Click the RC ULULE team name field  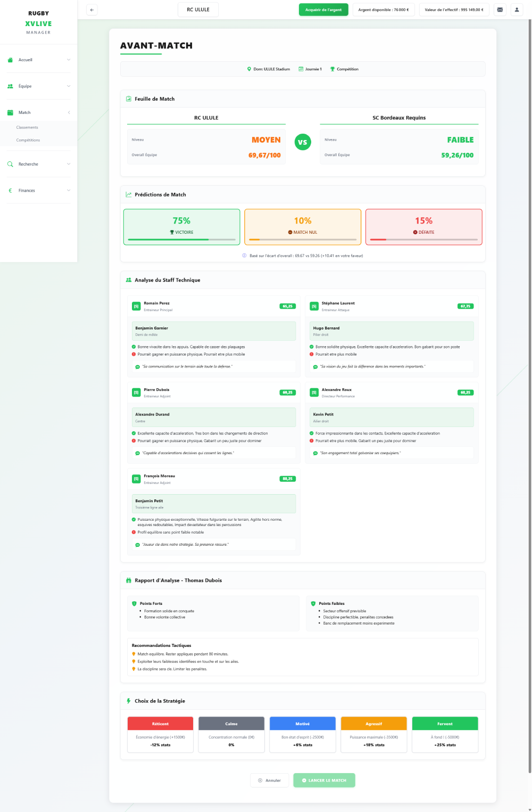tap(198, 10)
